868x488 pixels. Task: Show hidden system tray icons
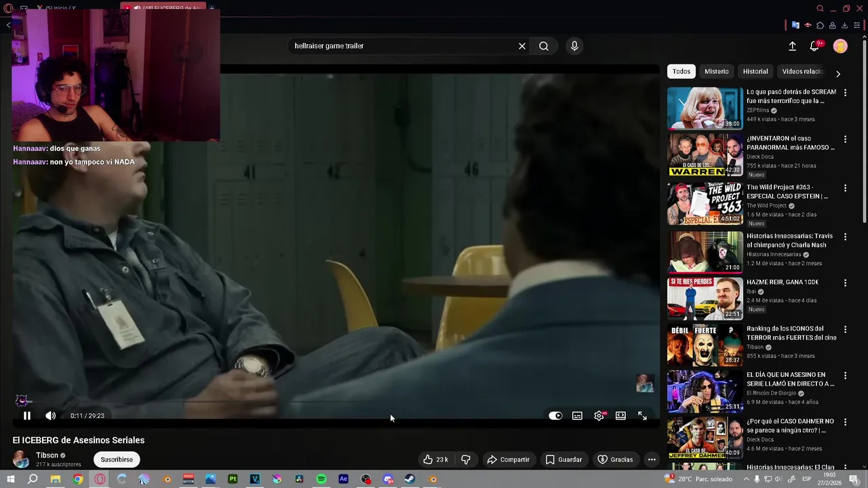coord(747,479)
